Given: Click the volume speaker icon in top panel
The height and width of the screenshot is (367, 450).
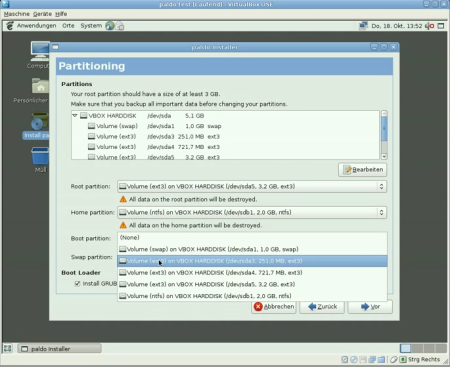Looking at the screenshot, I should point(430,26).
